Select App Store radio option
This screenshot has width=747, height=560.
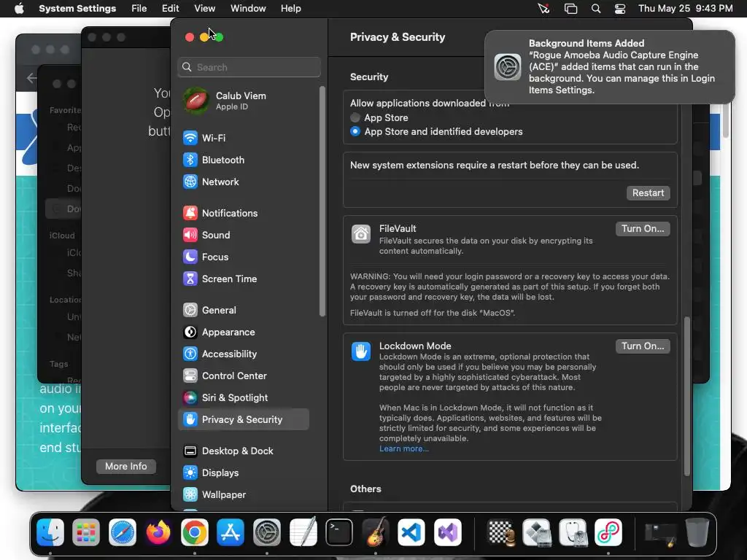[355, 117]
